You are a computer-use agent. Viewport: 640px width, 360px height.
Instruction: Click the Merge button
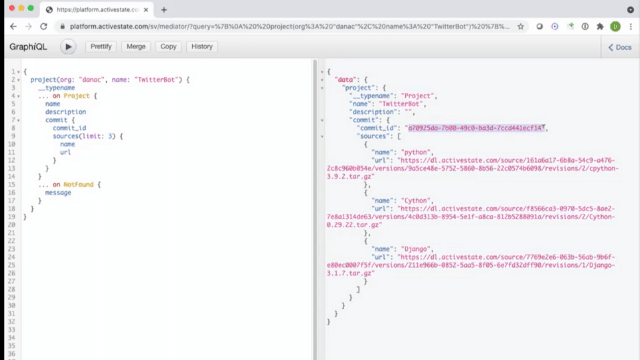(136, 47)
